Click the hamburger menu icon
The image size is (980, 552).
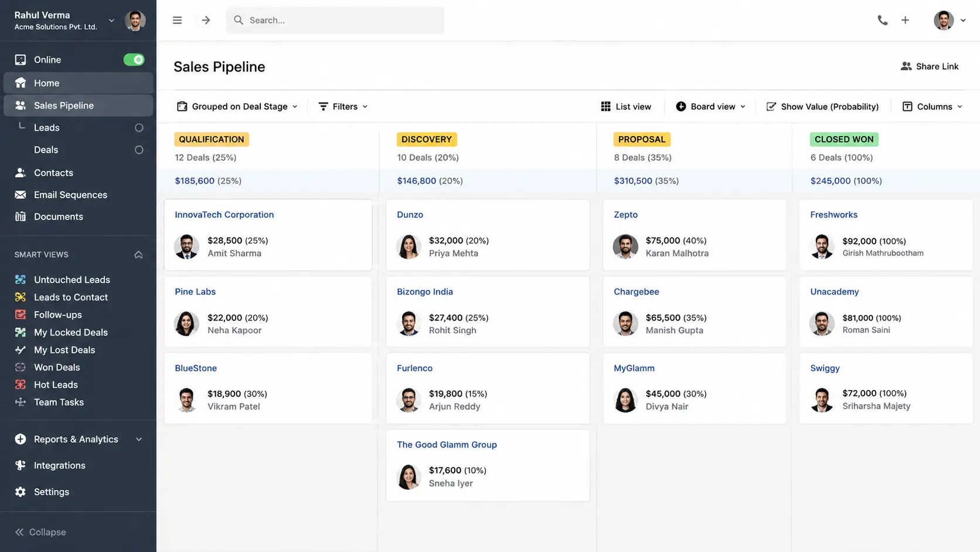177,20
